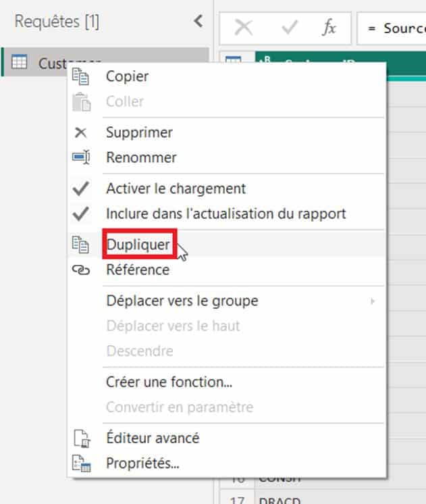Click inside the formula bar text field
426x504 pixels.
tap(395, 28)
